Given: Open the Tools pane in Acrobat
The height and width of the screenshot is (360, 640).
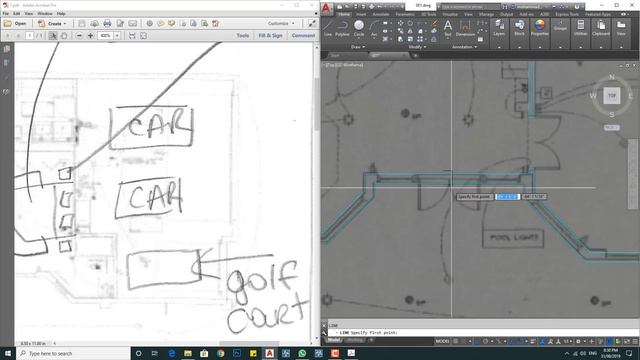Looking at the screenshot, I should [x=243, y=36].
